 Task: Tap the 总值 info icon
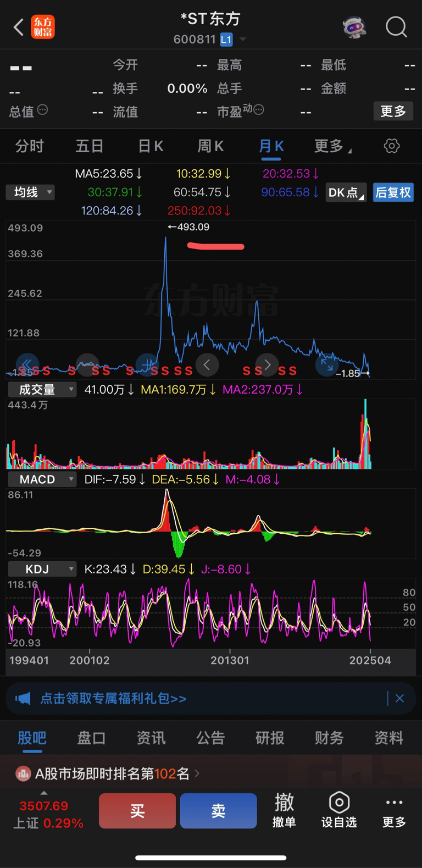pos(42,110)
